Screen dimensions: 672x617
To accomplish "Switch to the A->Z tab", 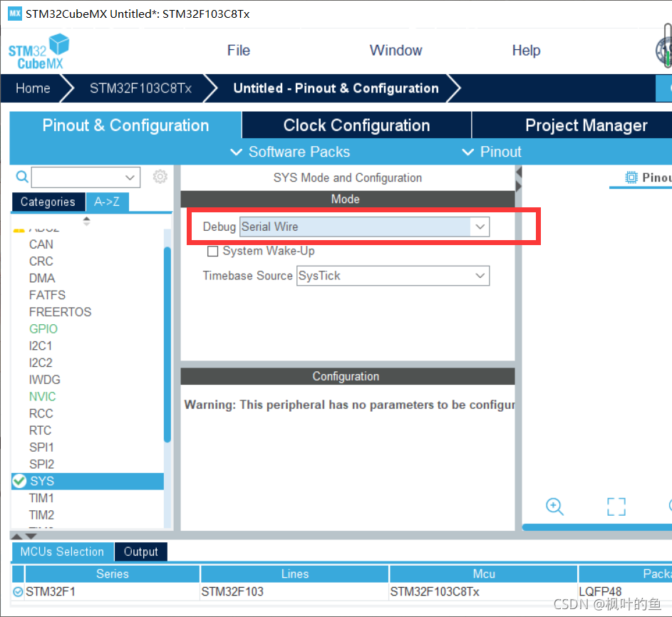I will point(107,202).
